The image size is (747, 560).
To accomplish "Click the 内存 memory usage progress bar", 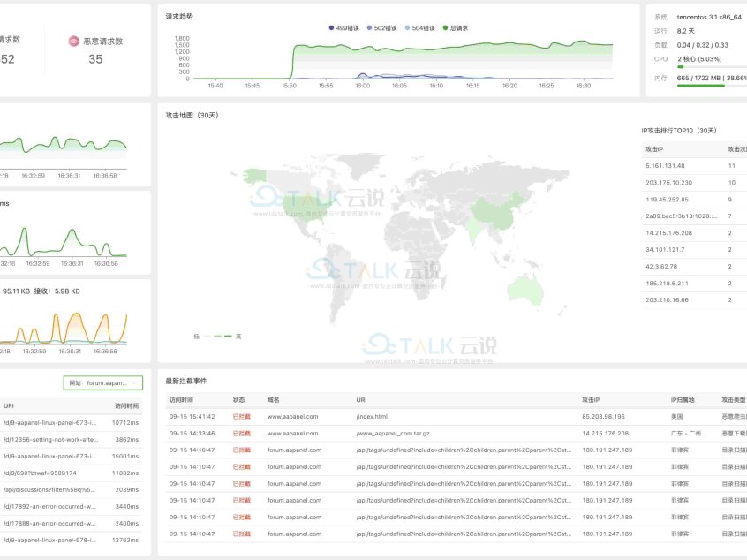I will (712, 87).
